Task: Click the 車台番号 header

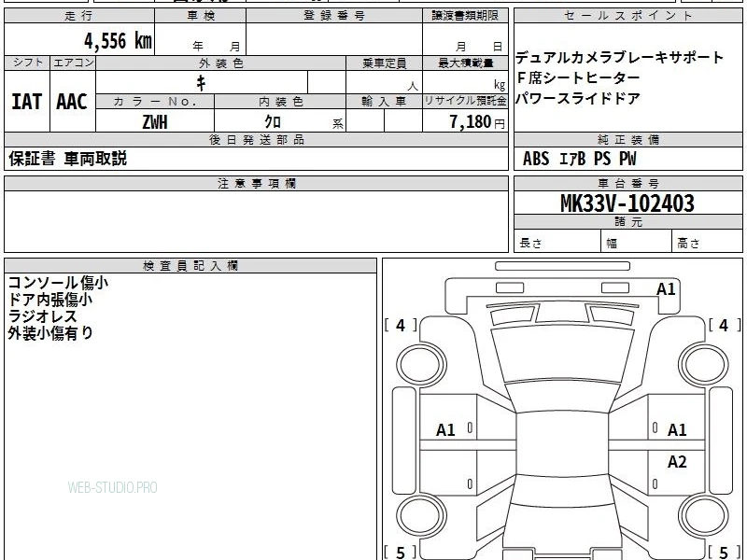Action: coord(627,183)
